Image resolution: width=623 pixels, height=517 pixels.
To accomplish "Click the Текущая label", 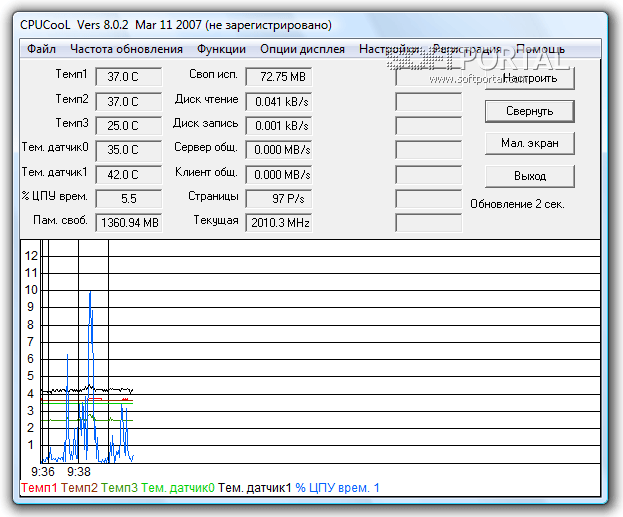I will (x=216, y=220).
